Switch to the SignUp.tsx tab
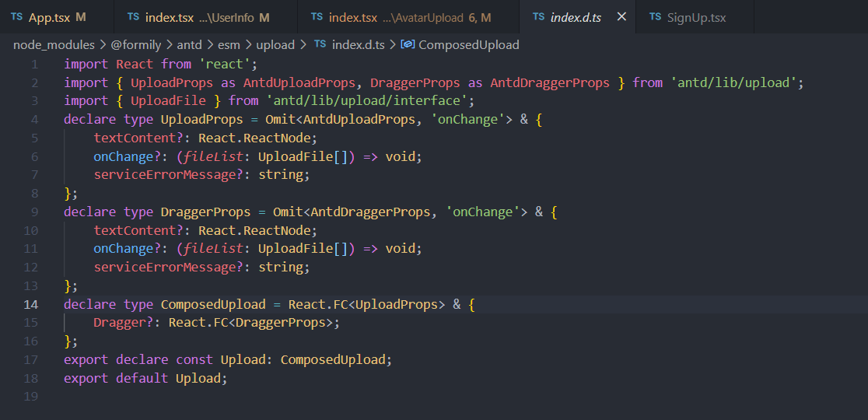 pyautogui.click(x=696, y=17)
